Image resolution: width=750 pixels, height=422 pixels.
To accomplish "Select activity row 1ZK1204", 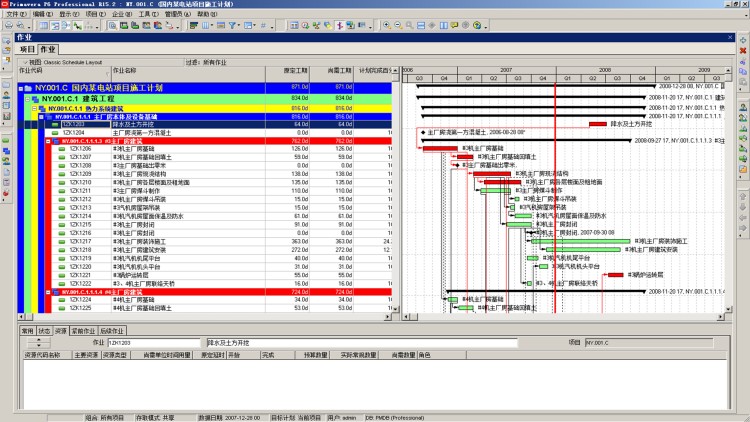I will pos(205,133).
